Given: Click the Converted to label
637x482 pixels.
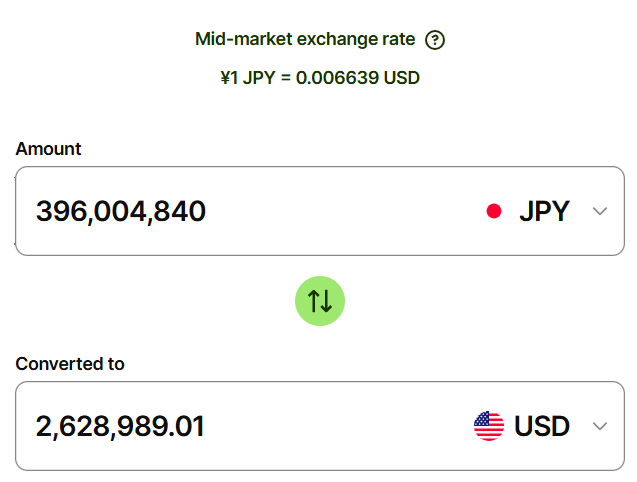Looking at the screenshot, I should 70,364.
